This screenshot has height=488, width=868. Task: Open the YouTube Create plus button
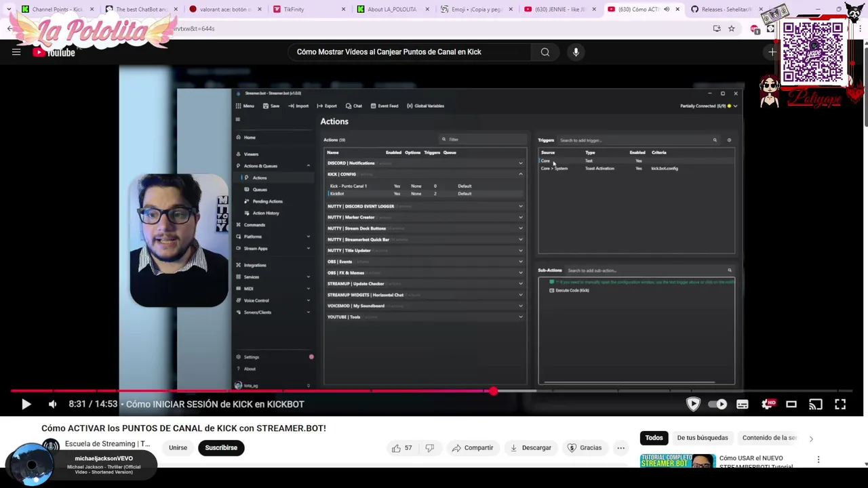[772, 52]
